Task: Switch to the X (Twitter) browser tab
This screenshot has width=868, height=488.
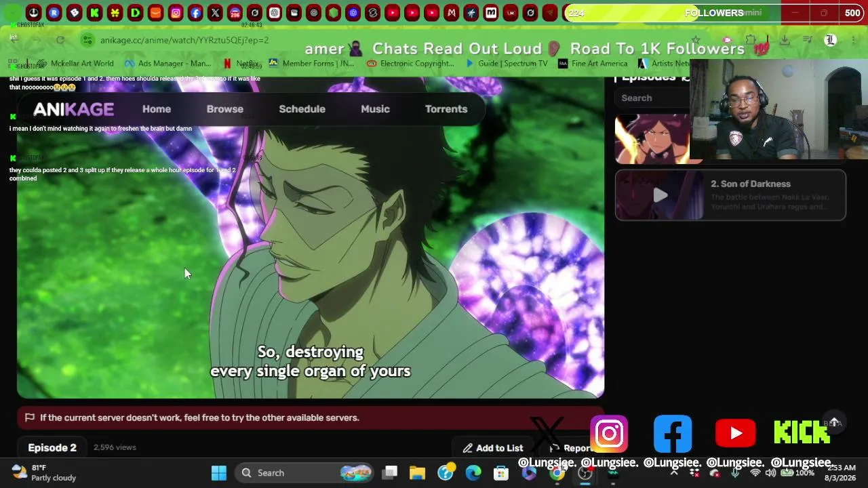Action: (215, 13)
